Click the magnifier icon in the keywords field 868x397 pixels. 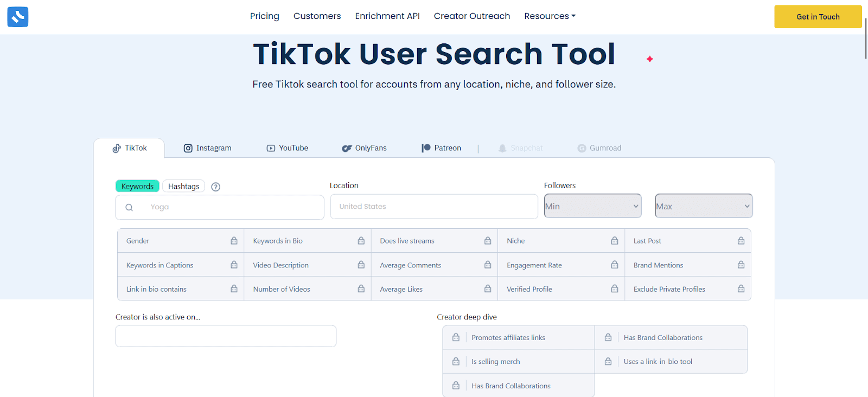[x=129, y=207]
